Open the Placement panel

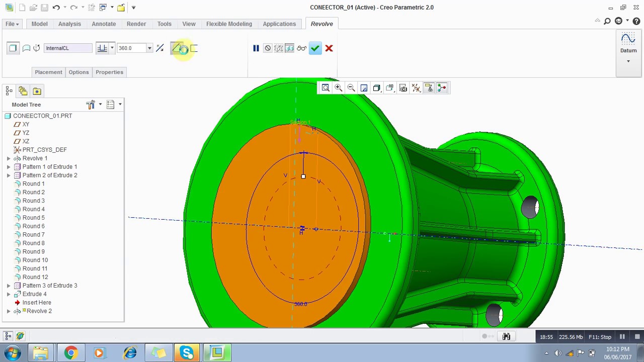click(x=48, y=72)
